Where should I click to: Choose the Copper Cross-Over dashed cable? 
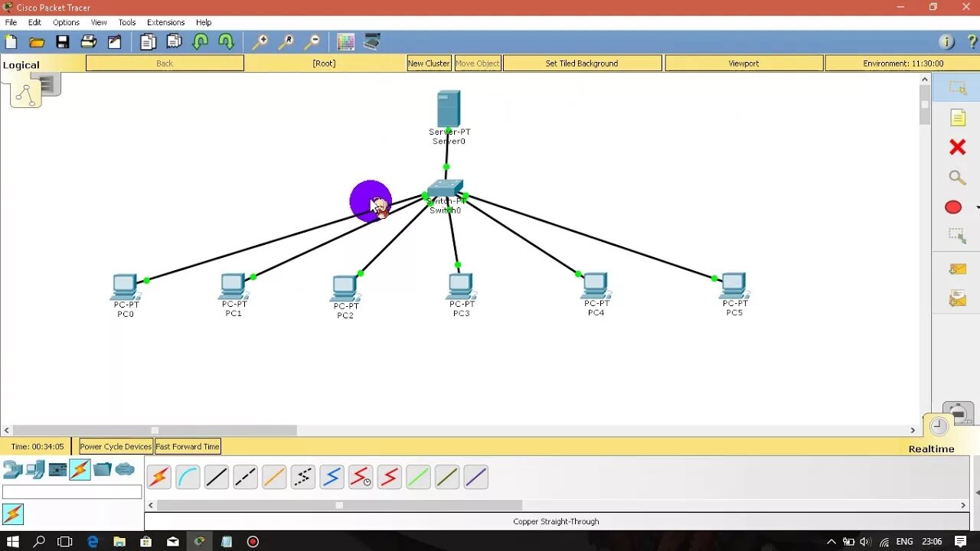point(245,478)
